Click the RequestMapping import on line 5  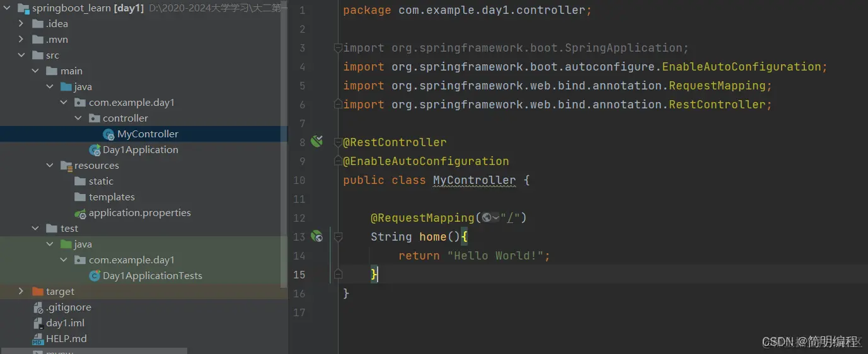(557, 86)
